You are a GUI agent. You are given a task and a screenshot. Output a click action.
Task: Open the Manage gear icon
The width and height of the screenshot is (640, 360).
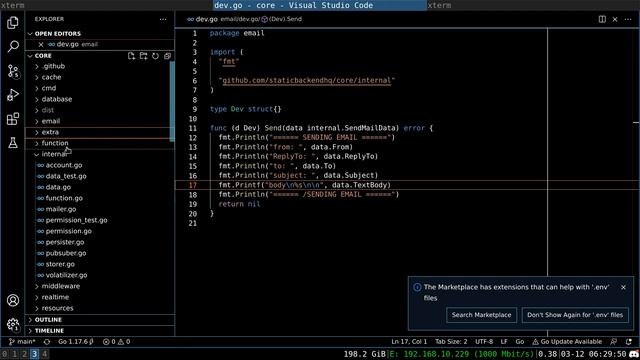pyautogui.click(x=13, y=324)
